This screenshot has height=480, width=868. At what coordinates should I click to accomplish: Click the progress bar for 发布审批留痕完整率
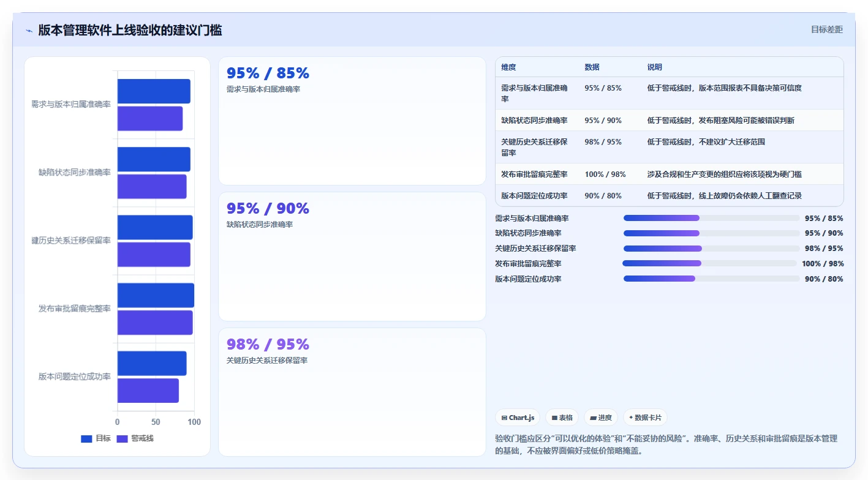(709, 263)
